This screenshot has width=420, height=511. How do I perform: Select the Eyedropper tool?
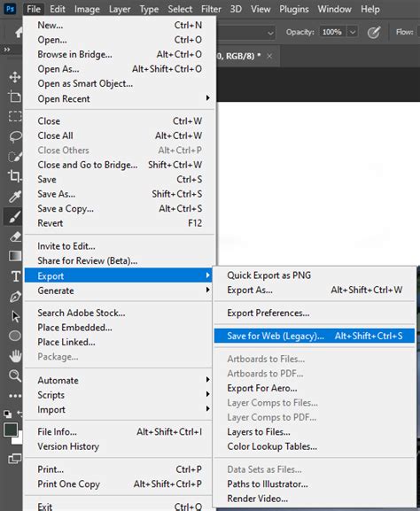[x=15, y=197]
